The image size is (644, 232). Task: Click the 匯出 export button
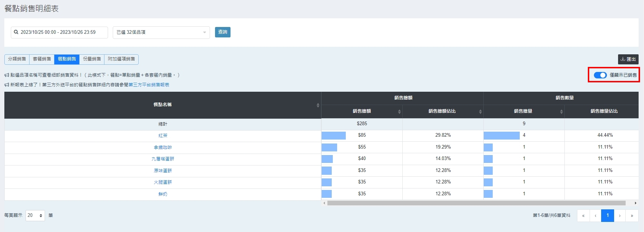(628, 59)
